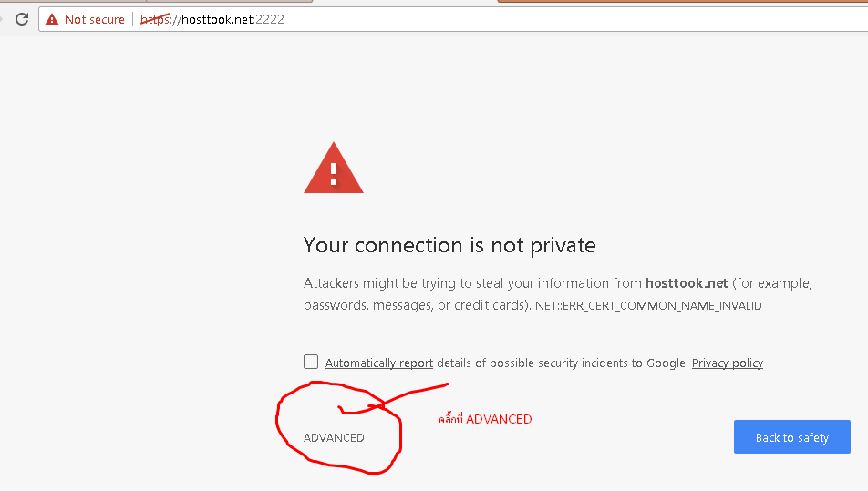The height and width of the screenshot is (491, 868).
Task: Expand the ADVANCED options
Action: 334,437
